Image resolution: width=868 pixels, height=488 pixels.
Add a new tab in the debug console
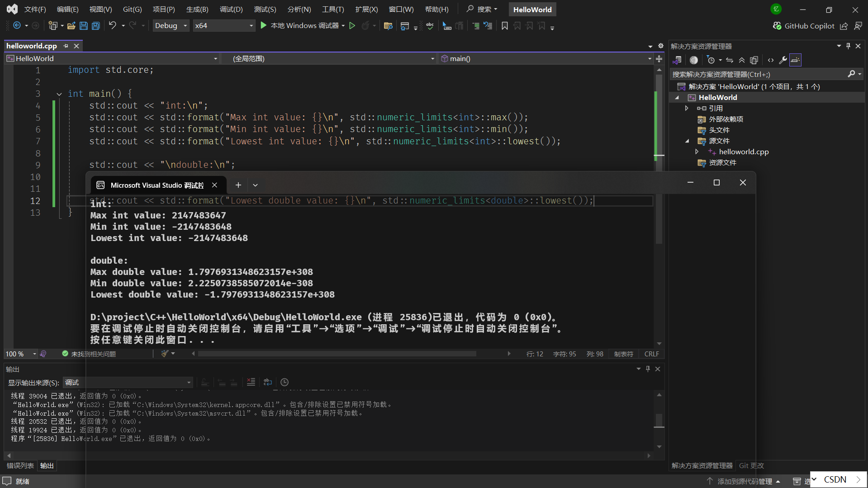point(238,185)
